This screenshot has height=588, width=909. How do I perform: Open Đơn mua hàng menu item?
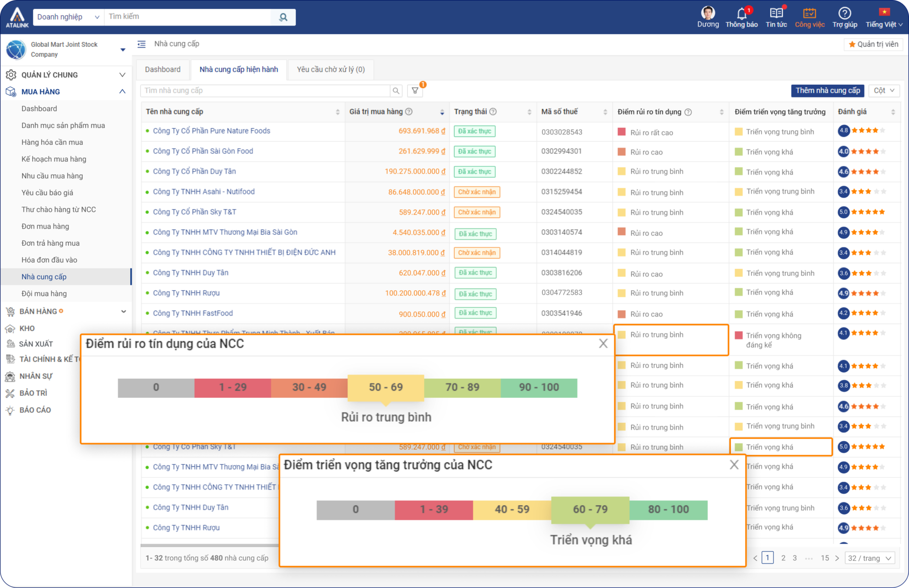(45, 226)
